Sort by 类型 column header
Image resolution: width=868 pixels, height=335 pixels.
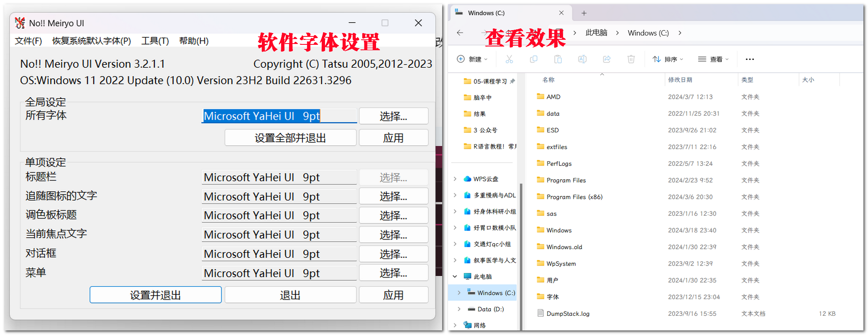(x=768, y=80)
